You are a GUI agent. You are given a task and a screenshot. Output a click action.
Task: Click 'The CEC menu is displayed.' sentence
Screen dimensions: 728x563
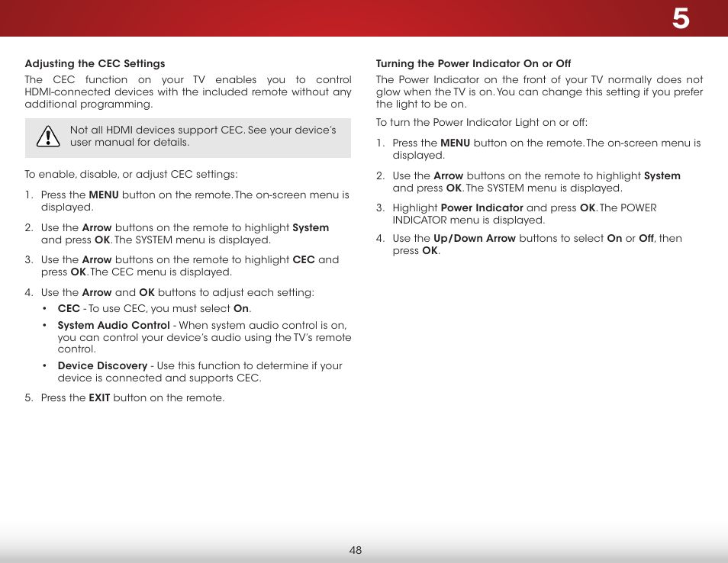(x=161, y=272)
